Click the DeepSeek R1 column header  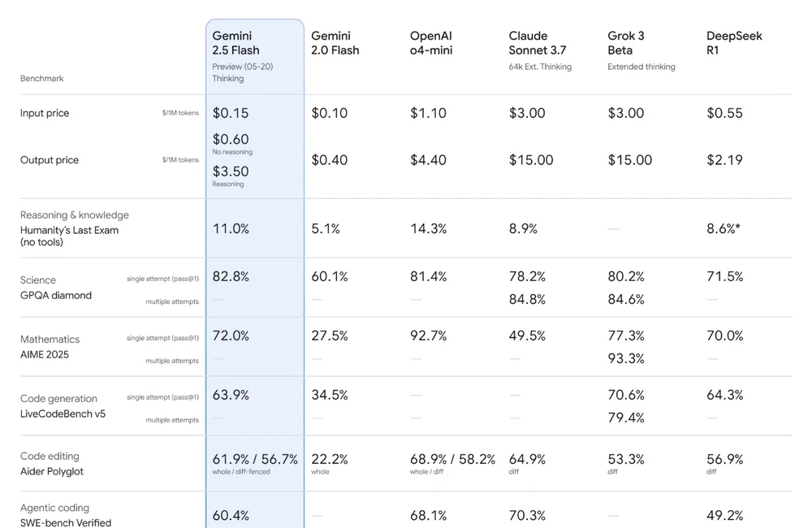[x=734, y=43]
